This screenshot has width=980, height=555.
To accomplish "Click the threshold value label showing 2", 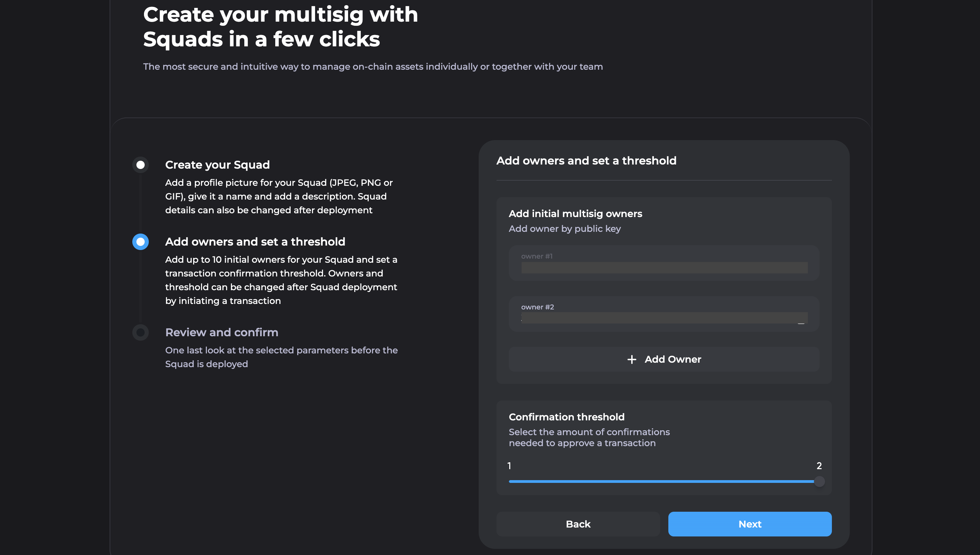I will point(819,465).
